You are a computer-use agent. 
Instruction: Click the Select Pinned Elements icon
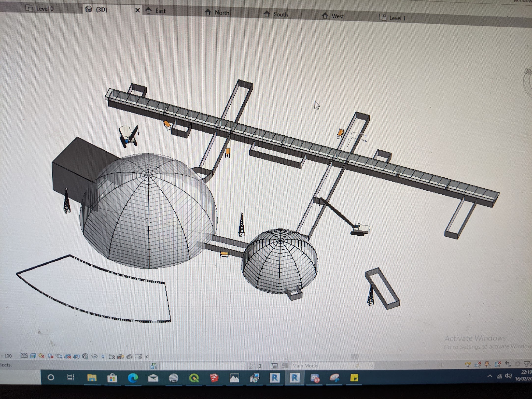click(488, 364)
